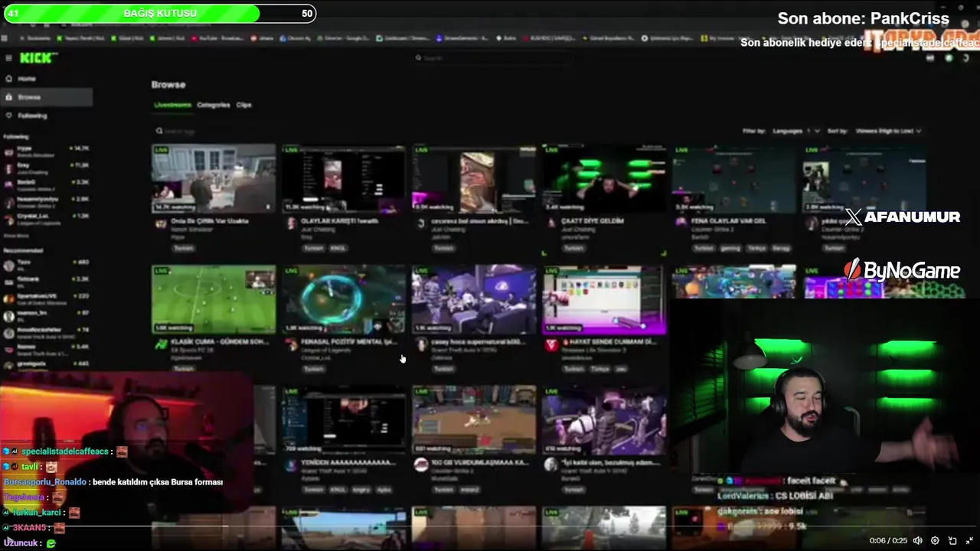Click the specialistadelcaffeacs chat username

(65, 452)
